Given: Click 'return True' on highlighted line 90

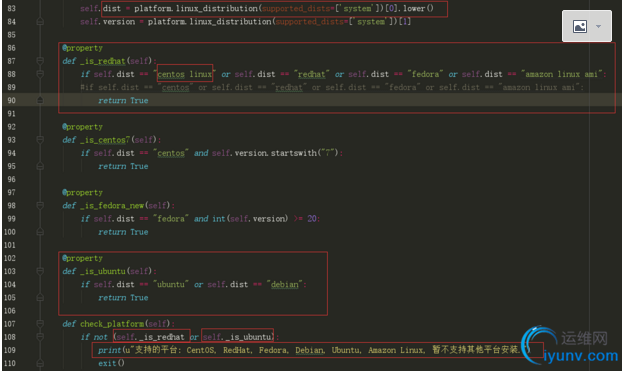Looking at the screenshot, I should click(x=123, y=100).
